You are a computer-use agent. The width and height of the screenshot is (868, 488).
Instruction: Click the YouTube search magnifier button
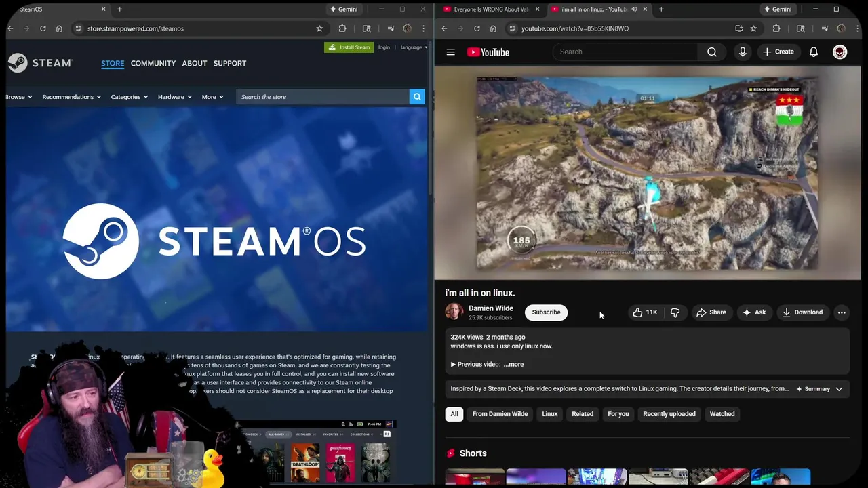(712, 52)
